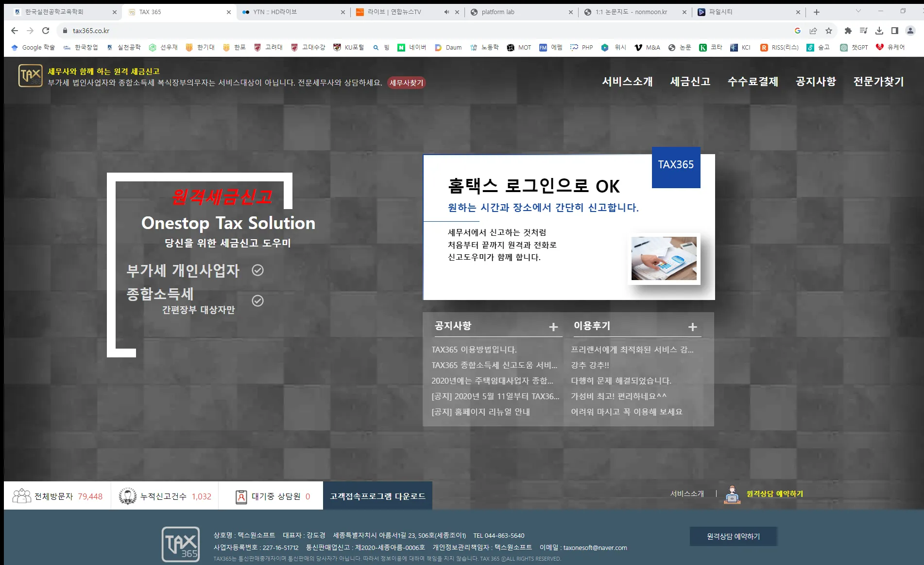Open the 서비스소개 menu
The width and height of the screenshot is (924, 565).
(x=628, y=82)
